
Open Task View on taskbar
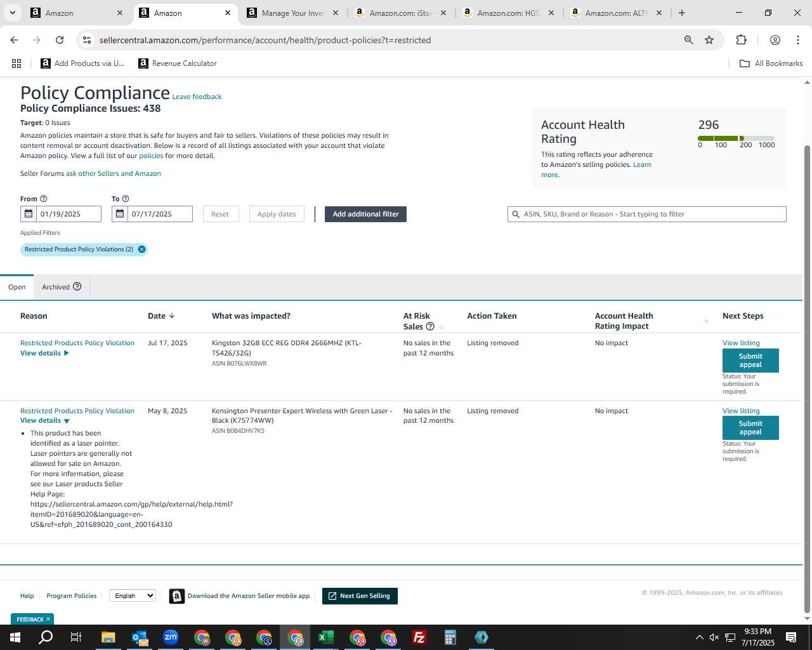point(75,637)
